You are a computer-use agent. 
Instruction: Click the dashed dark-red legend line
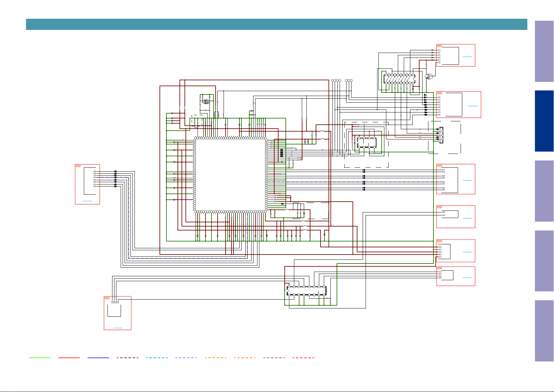tap(128, 357)
